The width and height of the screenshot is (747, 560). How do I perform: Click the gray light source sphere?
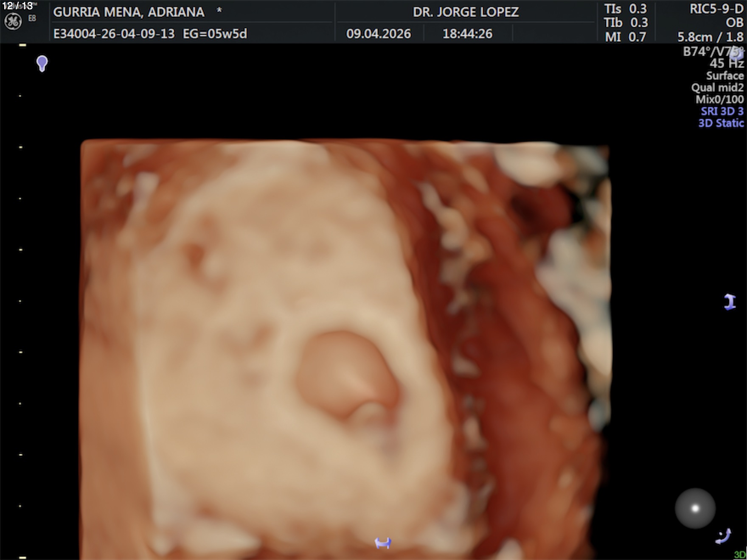695,508
